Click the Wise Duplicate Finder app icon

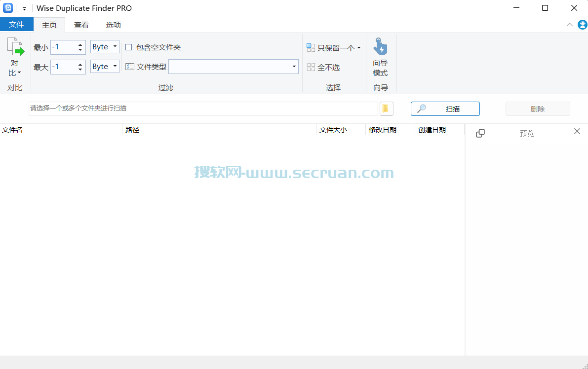tap(8, 8)
